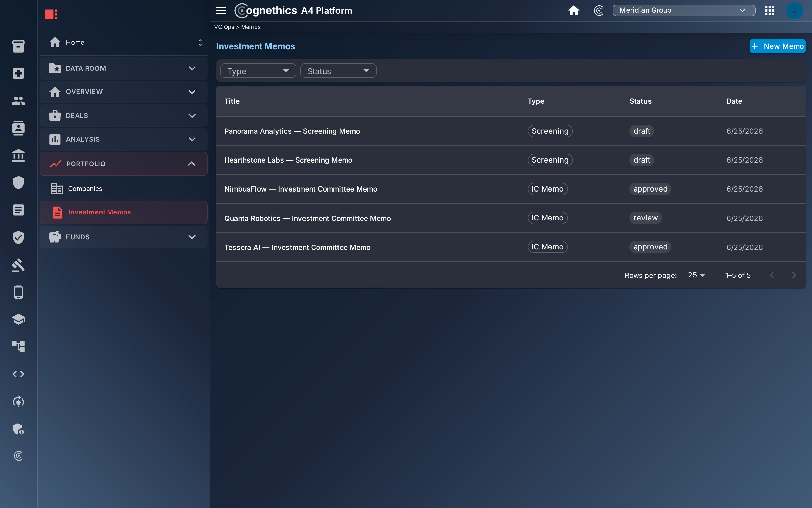Screen dimensions: 812x508
Task: Open the gavel icon in rail
Action: (19, 265)
